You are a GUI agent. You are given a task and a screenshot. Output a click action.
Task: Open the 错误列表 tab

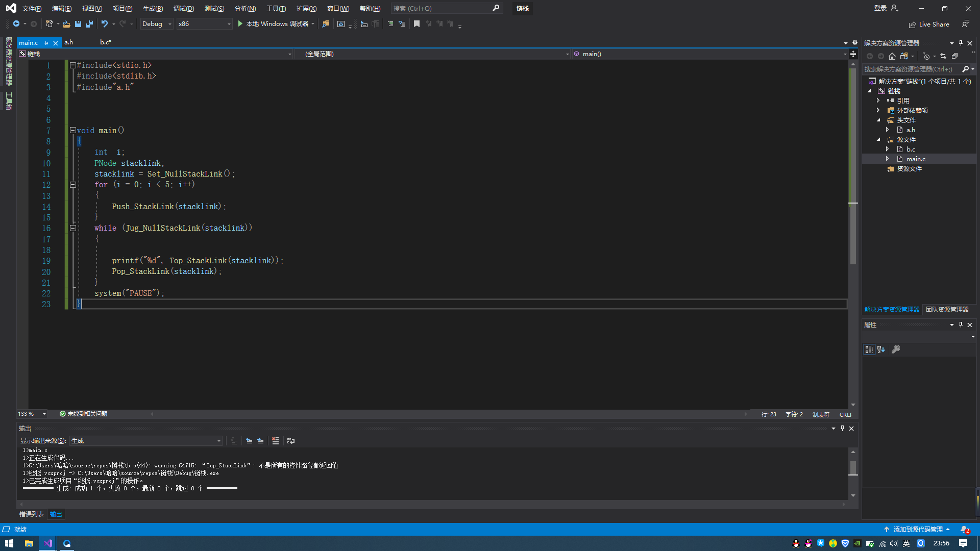pos(32,514)
